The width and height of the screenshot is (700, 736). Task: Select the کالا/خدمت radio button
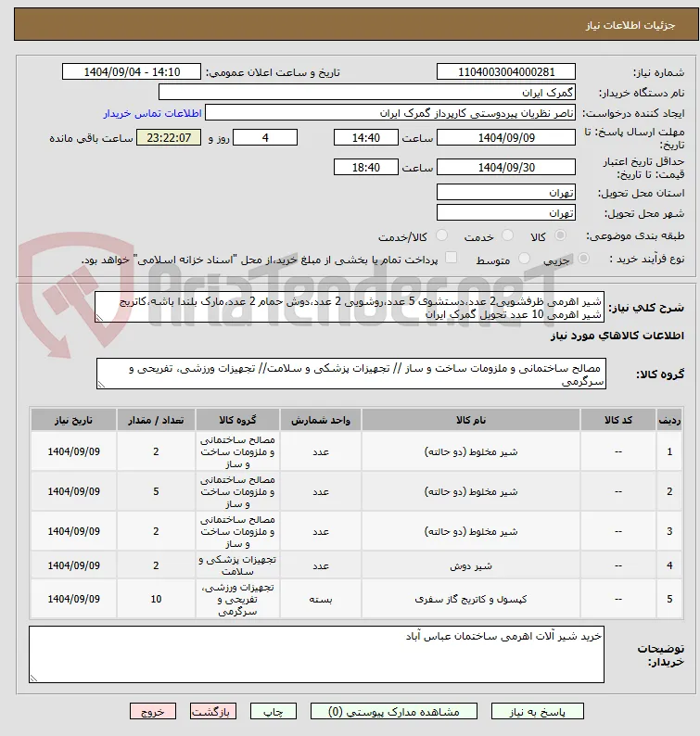click(x=441, y=235)
